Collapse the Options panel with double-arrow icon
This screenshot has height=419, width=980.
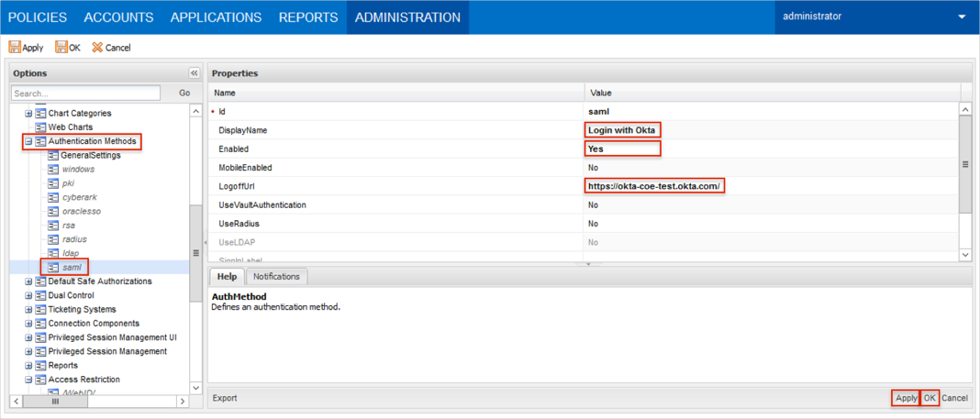[x=195, y=73]
